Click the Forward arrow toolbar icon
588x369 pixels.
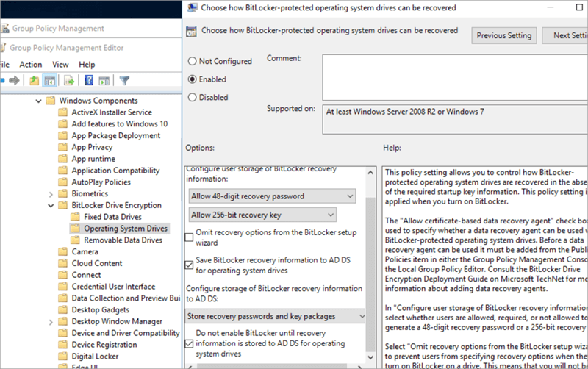pyautogui.click(x=13, y=81)
